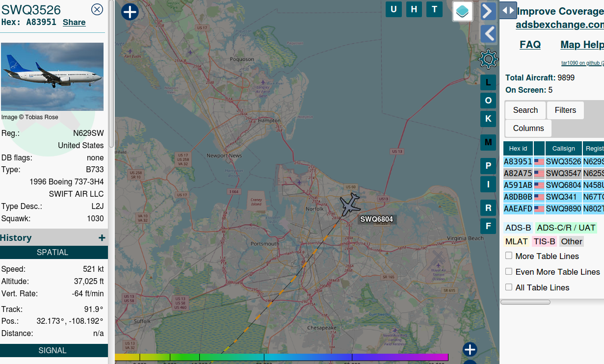604x364 pixels.
Task: Sort by Hex id column
Action: (x=518, y=148)
